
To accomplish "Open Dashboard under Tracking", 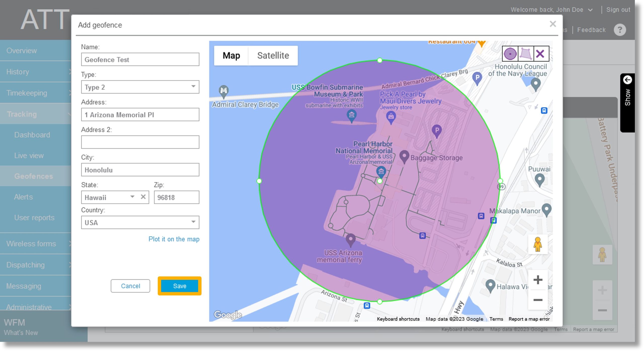I will click(x=32, y=135).
